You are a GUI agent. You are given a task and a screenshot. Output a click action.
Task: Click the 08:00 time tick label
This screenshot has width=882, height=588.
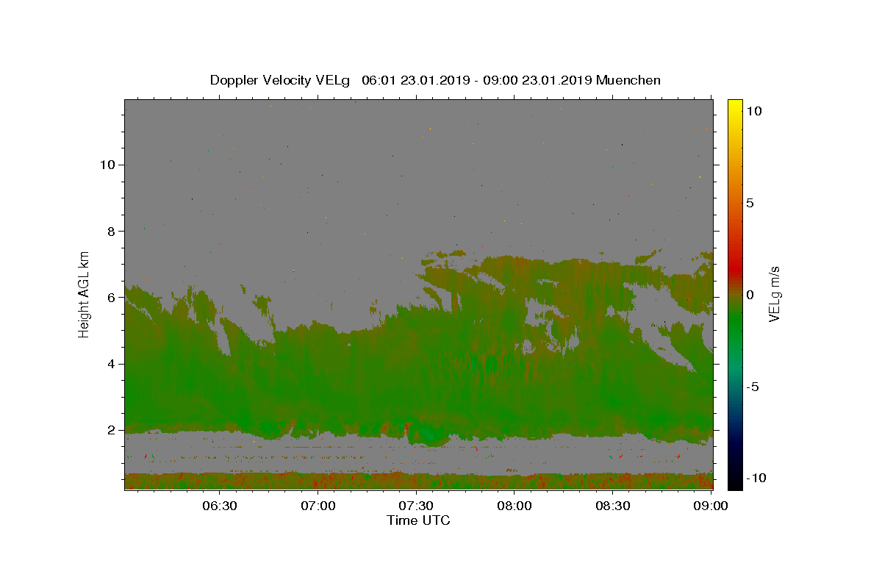(514, 506)
